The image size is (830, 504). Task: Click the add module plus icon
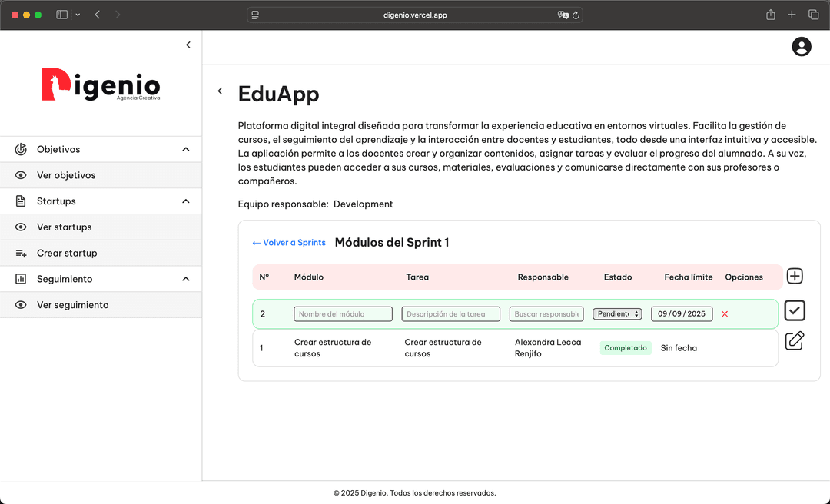click(795, 277)
